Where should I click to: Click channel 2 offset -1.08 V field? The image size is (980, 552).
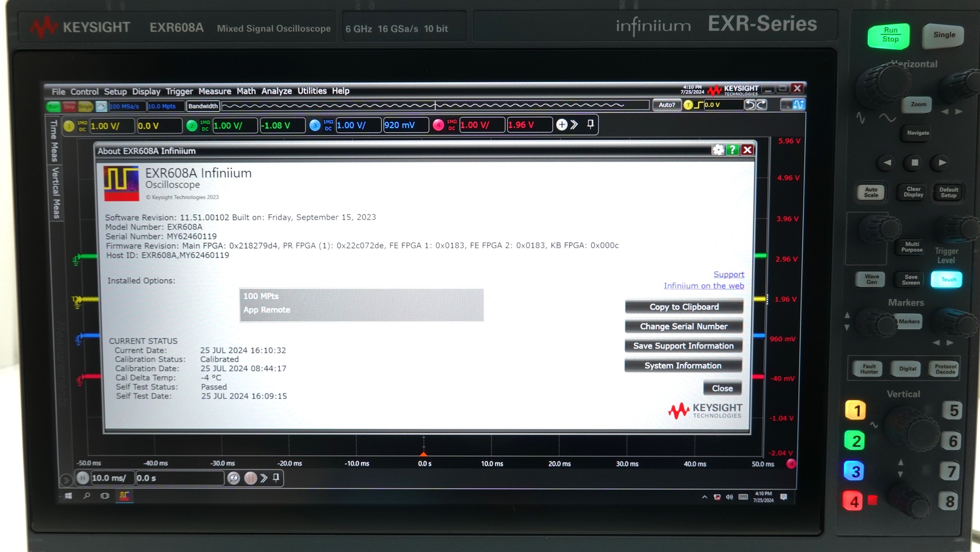[283, 126]
